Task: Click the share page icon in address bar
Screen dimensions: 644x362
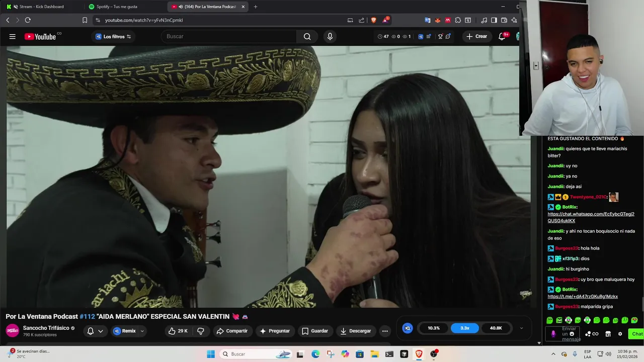Action: pos(362,20)
